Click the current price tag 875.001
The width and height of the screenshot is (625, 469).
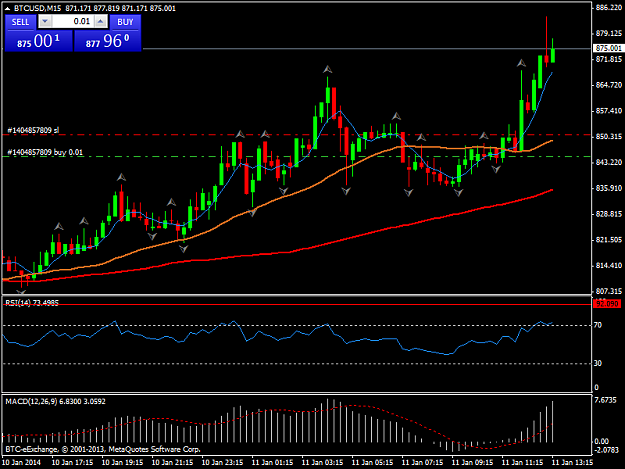point(608,48)
